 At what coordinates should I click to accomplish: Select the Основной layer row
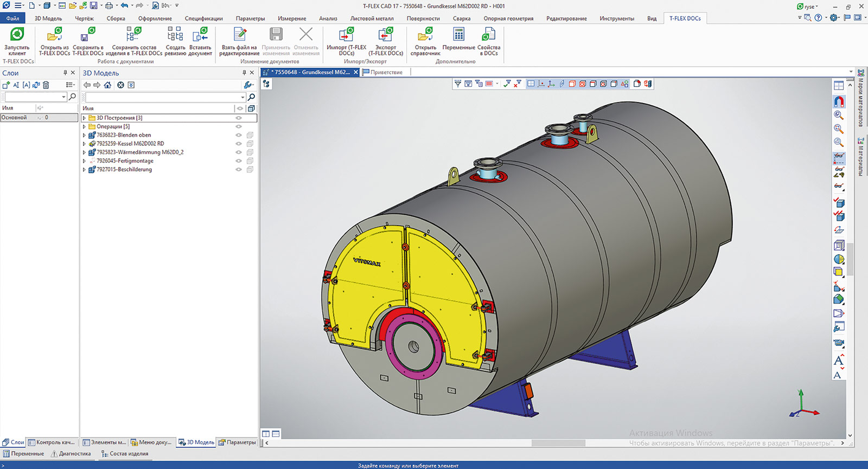(39, 118)
